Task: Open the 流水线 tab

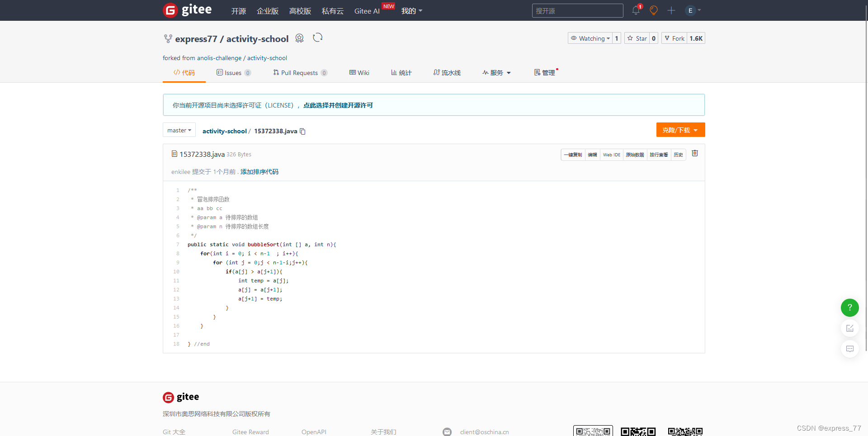Action: [447, 73]
